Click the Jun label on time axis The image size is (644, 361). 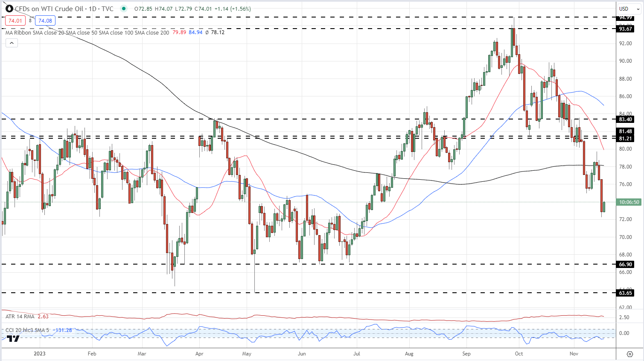[x=302, y=354]
